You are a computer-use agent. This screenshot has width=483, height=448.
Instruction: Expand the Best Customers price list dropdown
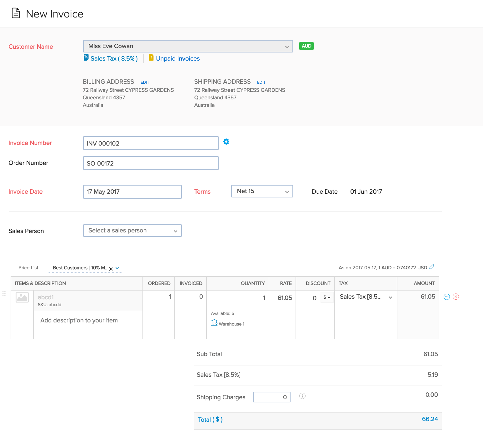[x=117, y=268]
